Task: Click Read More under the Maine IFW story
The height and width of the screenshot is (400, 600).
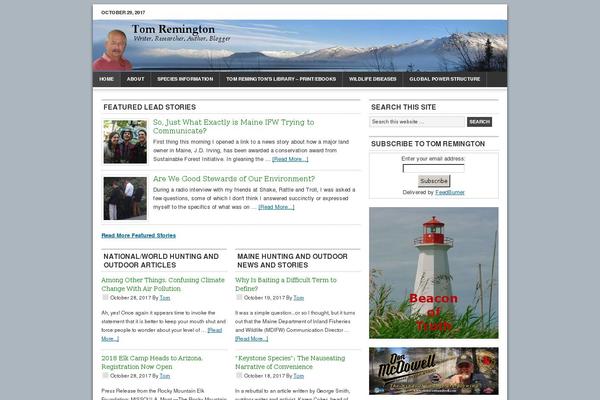Action: pyautogui.click(x=290, y=159)
